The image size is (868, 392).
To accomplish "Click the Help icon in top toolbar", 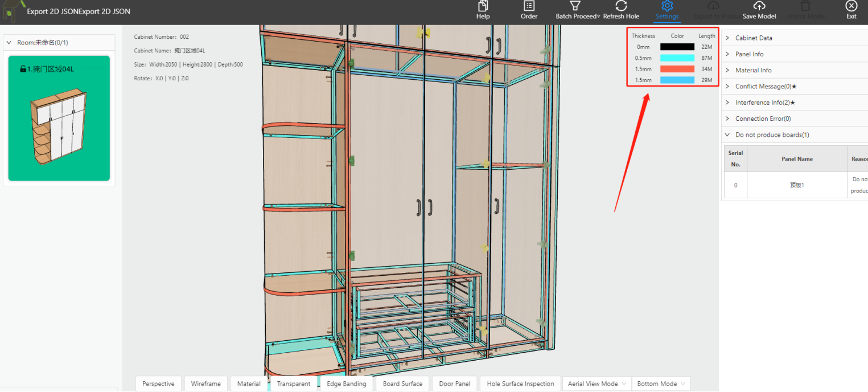I will coord(483,6).
